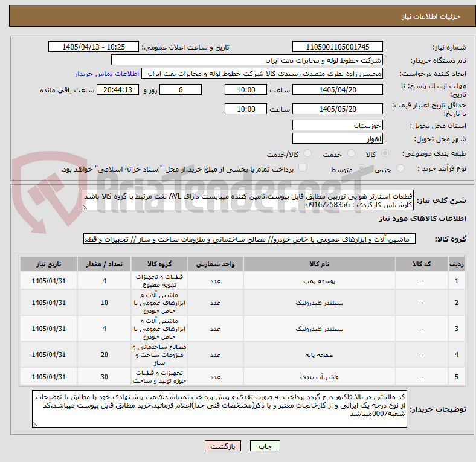Image resolution: width=476 pixels, height=462 pixels.
Task: Click quantity 10 in row 2
Action: pyautogui.click(x=104, y=303)
